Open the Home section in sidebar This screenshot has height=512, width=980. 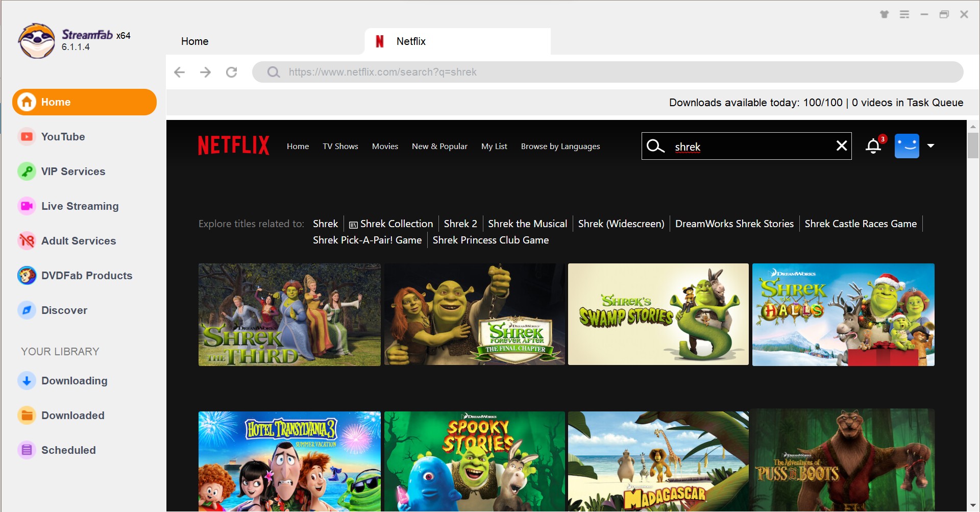(84, 102)
